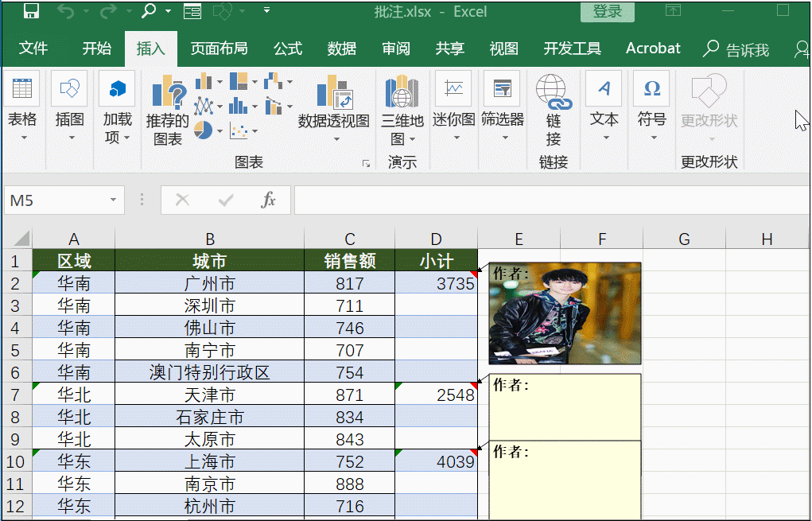
Task: Click the Recommended Charts icon
Action: [168, 95]
